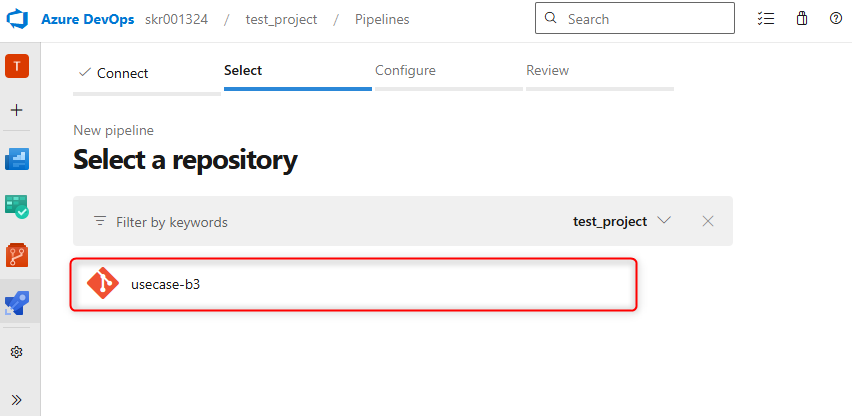Click the git icon beside usecase-b3
852x416 pixels.
(x=103, y=283)
